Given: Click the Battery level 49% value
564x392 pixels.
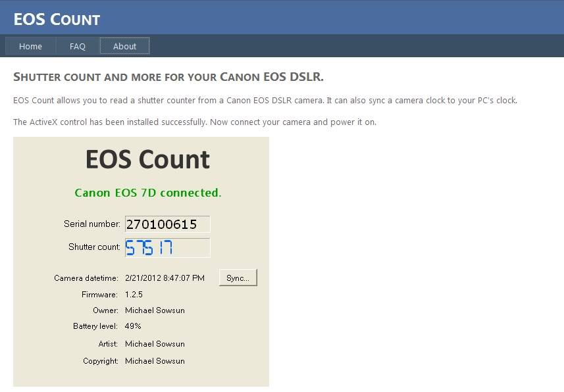Looking at the screenshot, I should [x=133, y=326].
